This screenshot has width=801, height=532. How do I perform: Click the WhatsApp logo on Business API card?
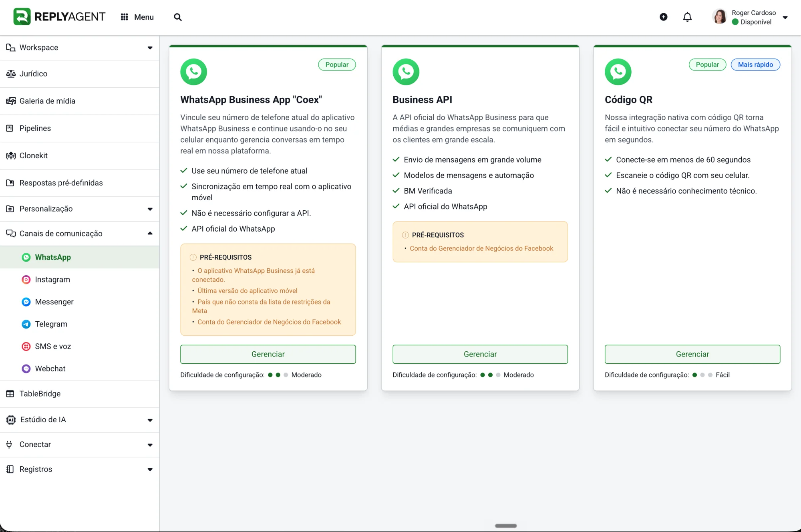click(x=406, y=72)
